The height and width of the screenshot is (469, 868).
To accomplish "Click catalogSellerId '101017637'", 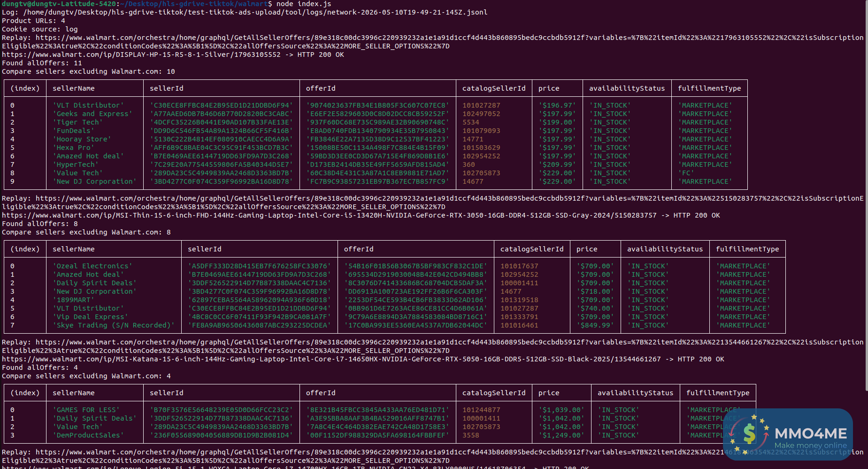I will [519, 266].
